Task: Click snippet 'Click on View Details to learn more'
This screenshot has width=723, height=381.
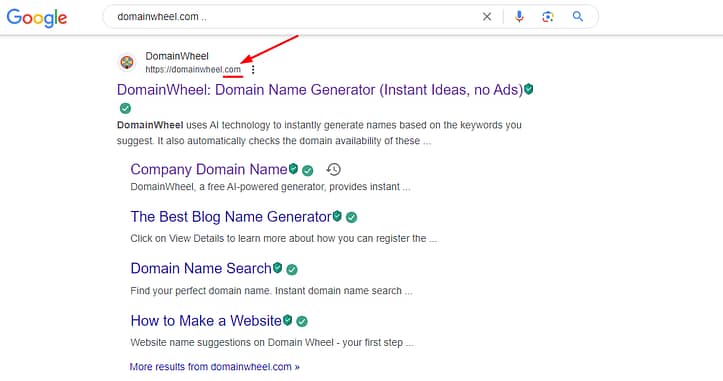Action: [x=284, y=238]
